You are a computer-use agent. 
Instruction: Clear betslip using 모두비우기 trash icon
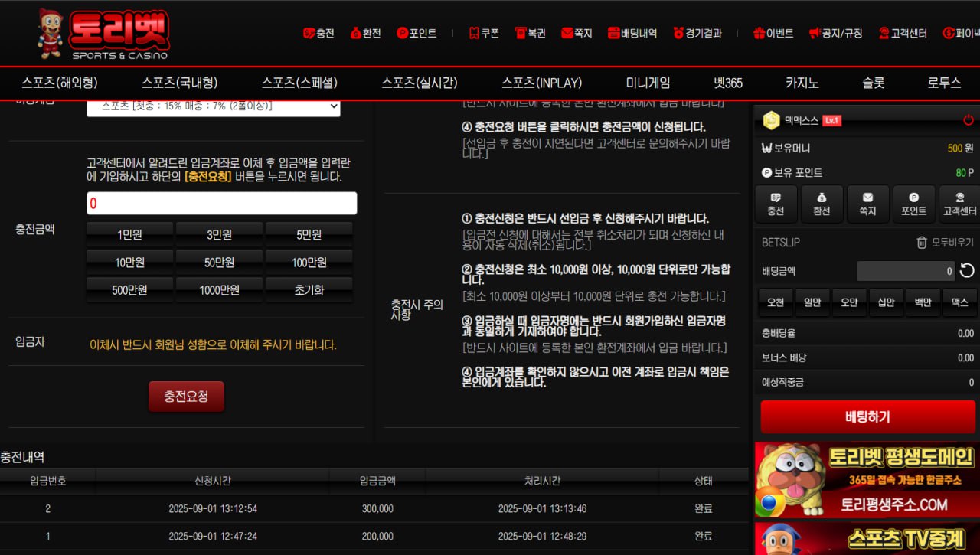(945, 243)
